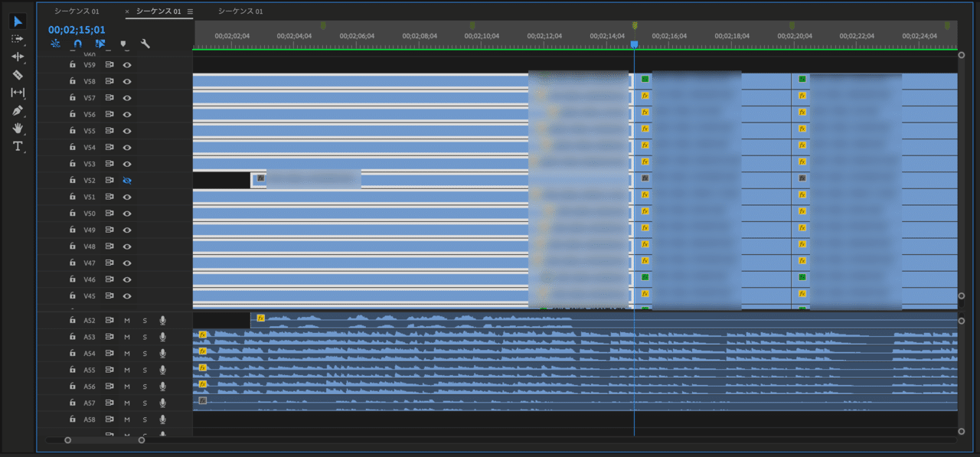Hide track V50 output with eye icon
Image resolution: width=980 pixels, height=457 pixels.
pos(127,214)
